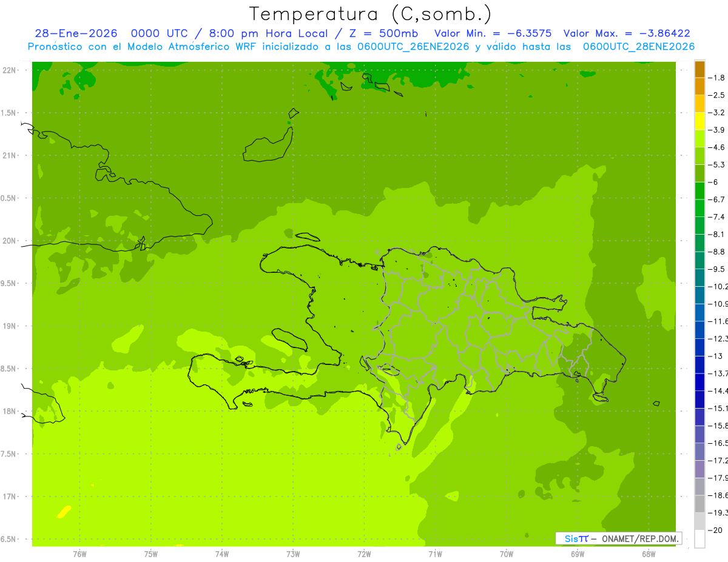Click the '18N' latitude label
728x562 pixels.
tap(10, 411)
